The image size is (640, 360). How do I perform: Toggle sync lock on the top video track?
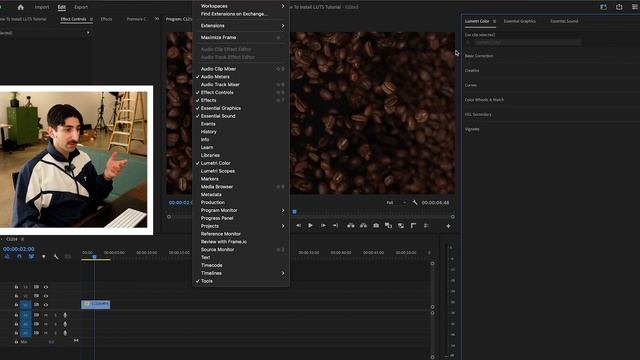[36, 287]
